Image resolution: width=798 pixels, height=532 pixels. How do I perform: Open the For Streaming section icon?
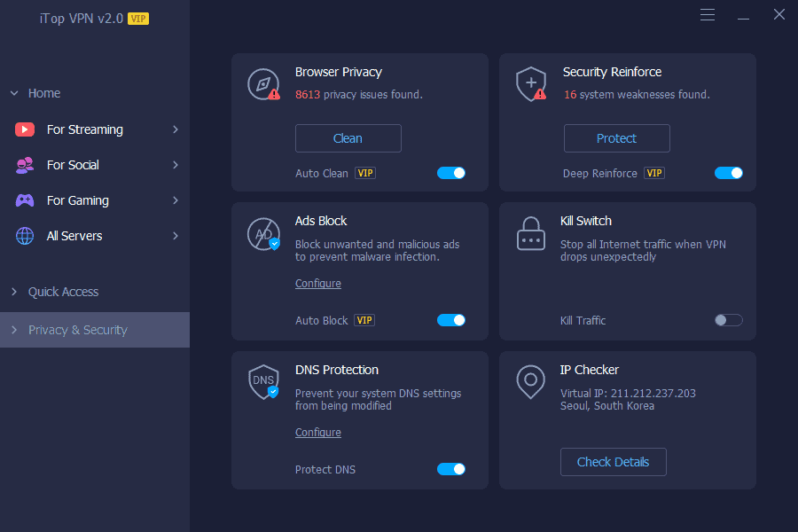pos(25,129)
